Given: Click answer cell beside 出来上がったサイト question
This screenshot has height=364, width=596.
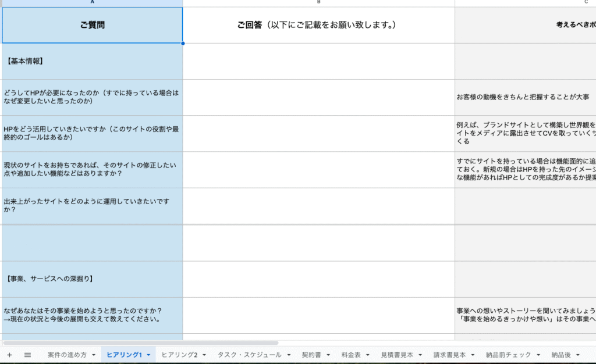Looking at the screenshot, I should [318, 206].
